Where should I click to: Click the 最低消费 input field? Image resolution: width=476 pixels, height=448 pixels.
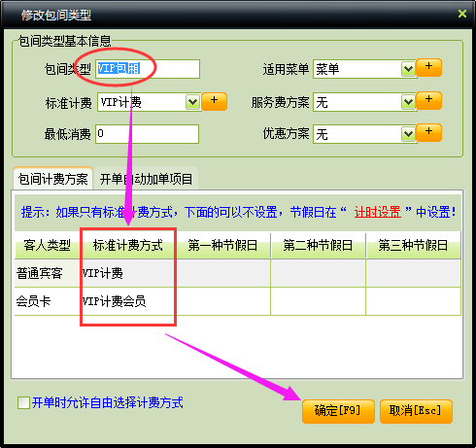tap(147, 134)
